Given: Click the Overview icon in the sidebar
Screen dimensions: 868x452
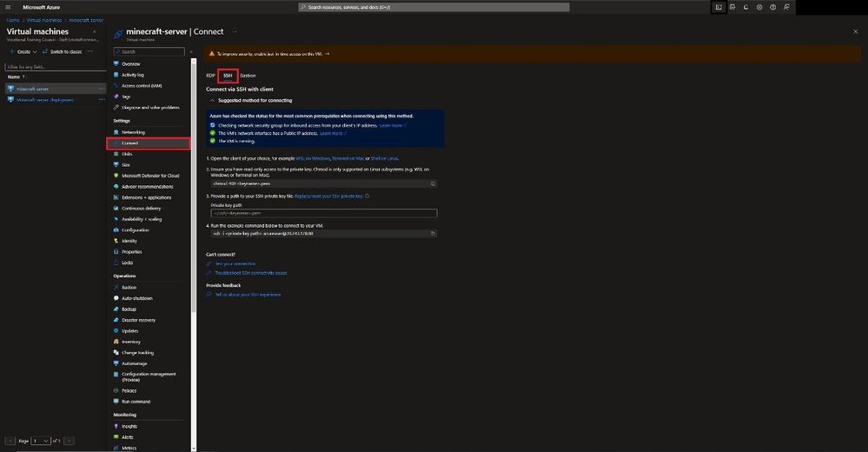Looking at the screenshot, I should pyautogui.click(x=116, y=63).
